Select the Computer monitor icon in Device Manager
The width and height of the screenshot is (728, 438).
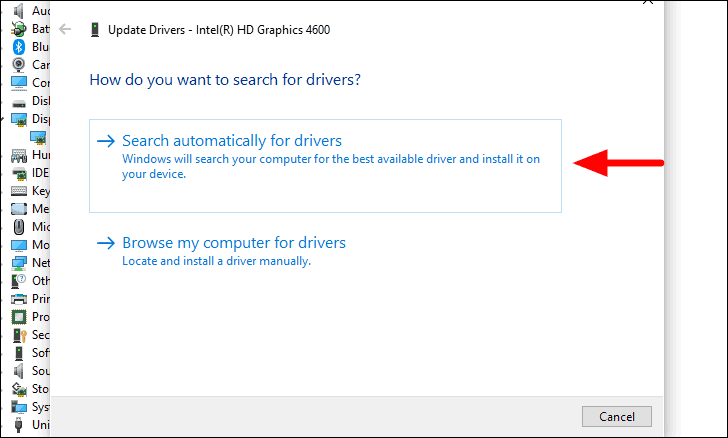(19, 83)
